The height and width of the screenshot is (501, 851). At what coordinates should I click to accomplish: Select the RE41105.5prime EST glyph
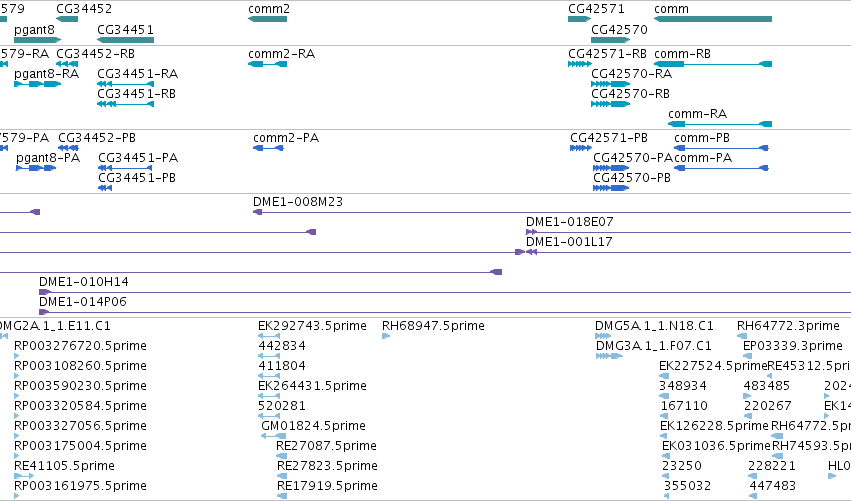tap(24, 477)
